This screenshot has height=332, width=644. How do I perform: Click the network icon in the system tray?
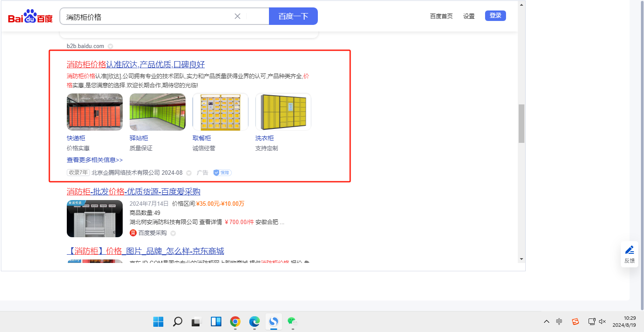point(592,322)
